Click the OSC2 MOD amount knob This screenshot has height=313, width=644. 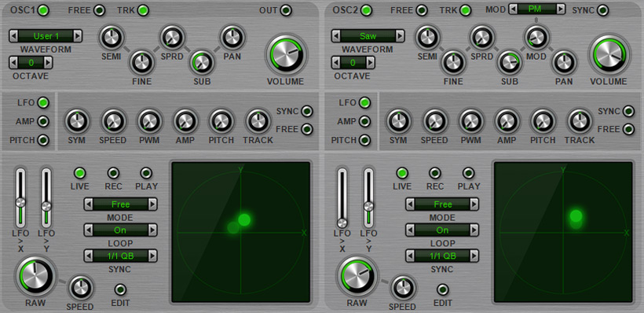536,38
